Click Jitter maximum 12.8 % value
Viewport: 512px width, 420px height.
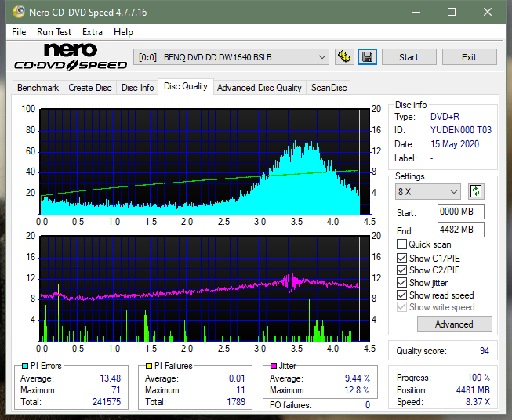[358, 390]
